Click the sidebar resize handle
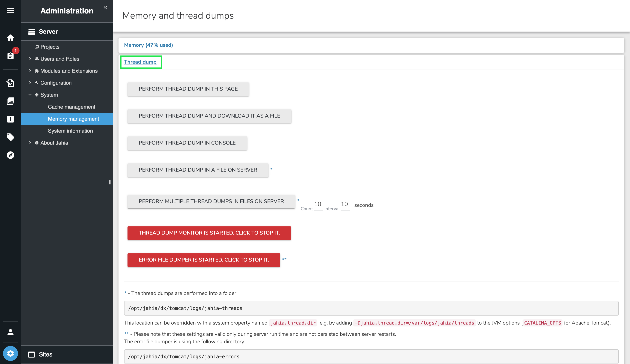Viewport: 630px width, 364px height. [x=110, y=182]
